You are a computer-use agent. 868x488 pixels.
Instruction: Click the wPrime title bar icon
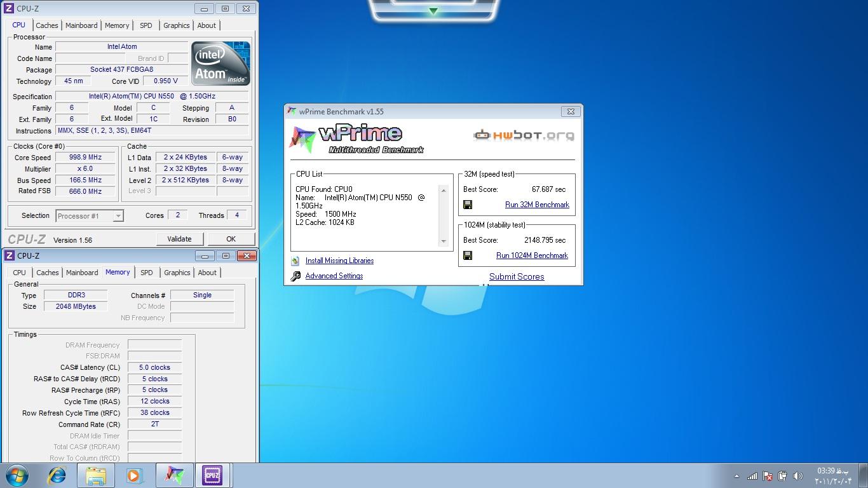[x=292, y=111]
